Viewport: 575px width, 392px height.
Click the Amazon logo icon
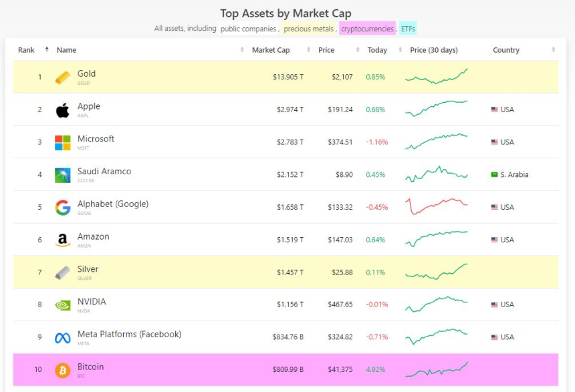point(62,240)
